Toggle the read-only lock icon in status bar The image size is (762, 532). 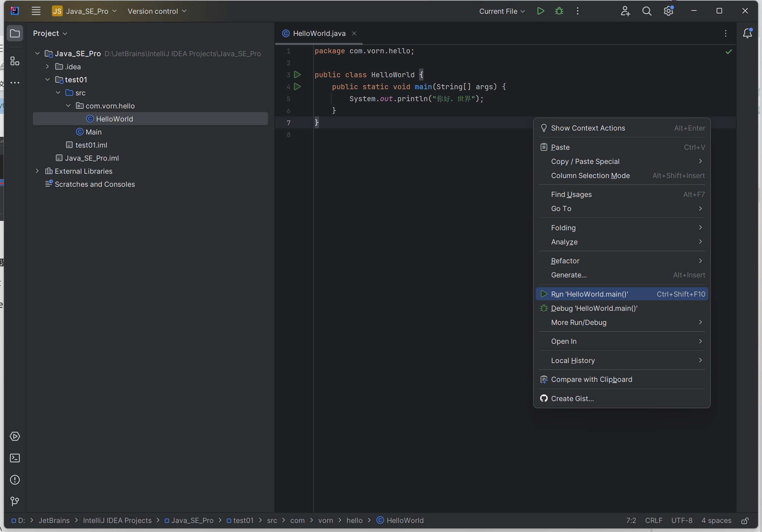(x=745, y=521)
